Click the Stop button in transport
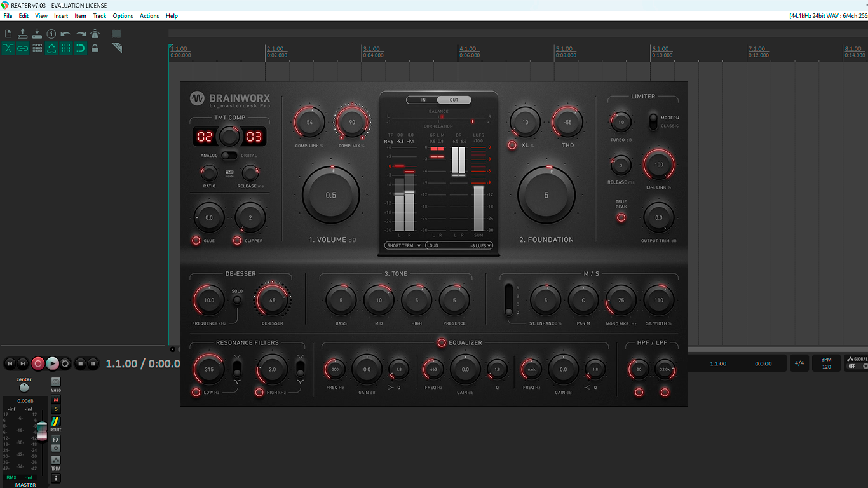 point(80,363)
